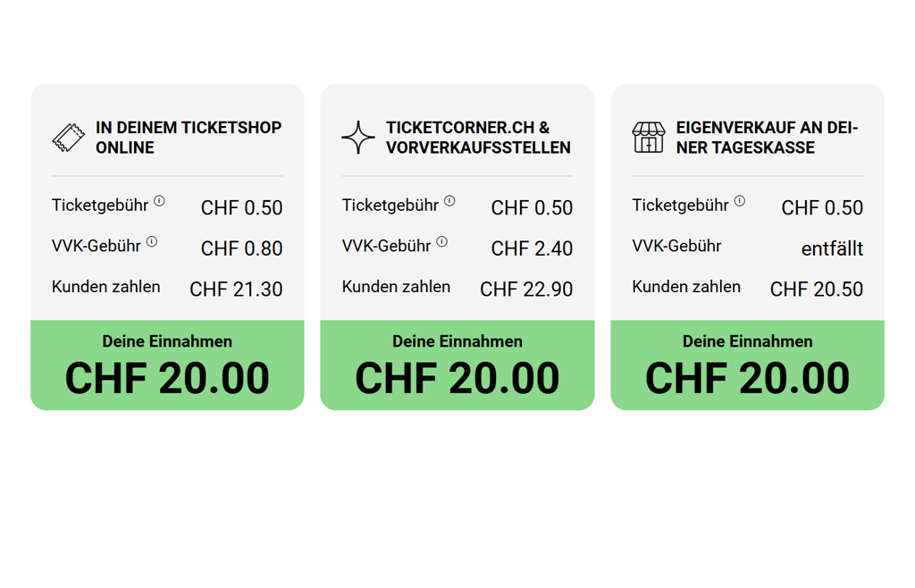Show VVK-Gebühr info tooltip in Ticketcorner.ch card
Image resolution: width=915 pixels, height=588 pixels.
[x=442, y=241]
